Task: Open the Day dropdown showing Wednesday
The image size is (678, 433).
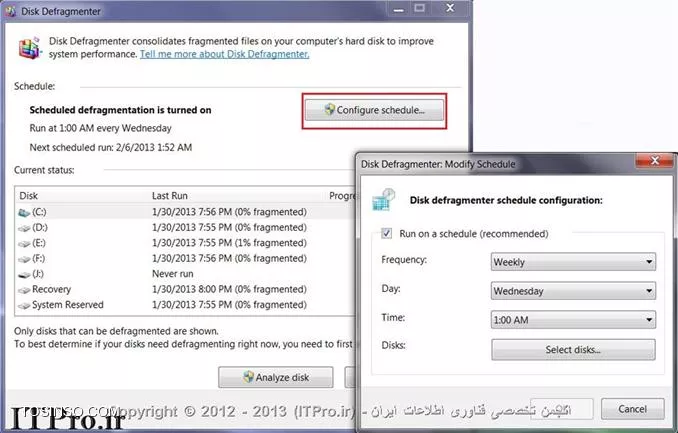Action: 573,291
